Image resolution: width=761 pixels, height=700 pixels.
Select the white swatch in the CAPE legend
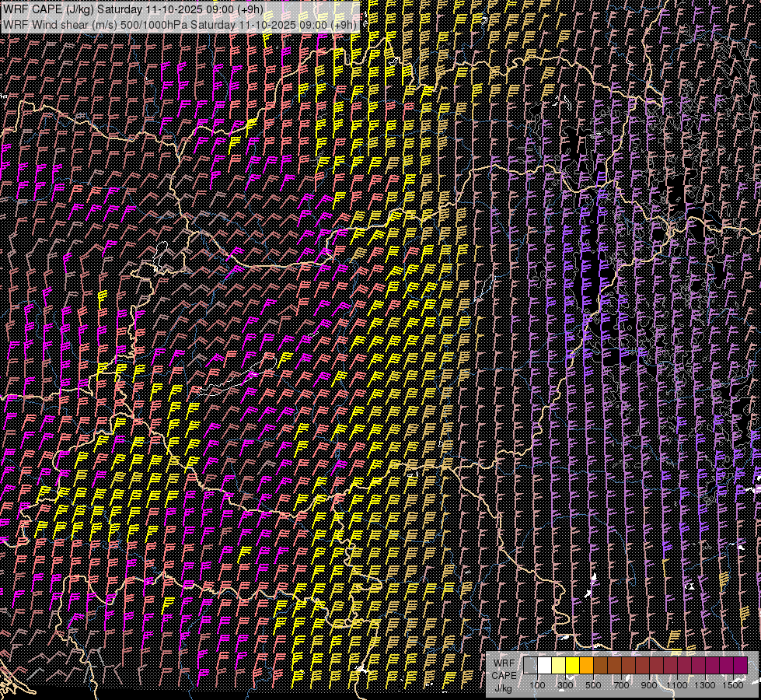pos(544,666)
